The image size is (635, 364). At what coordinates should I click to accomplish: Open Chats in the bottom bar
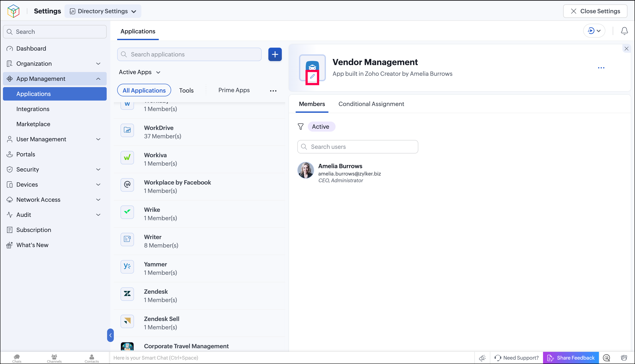(17, 358)
